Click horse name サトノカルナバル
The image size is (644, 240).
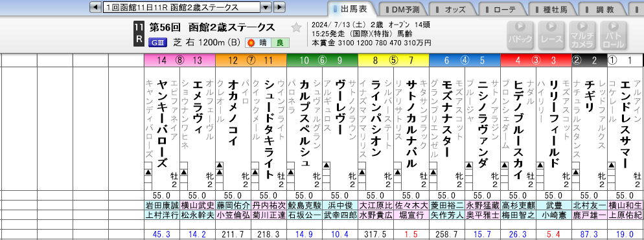point(411,123)
